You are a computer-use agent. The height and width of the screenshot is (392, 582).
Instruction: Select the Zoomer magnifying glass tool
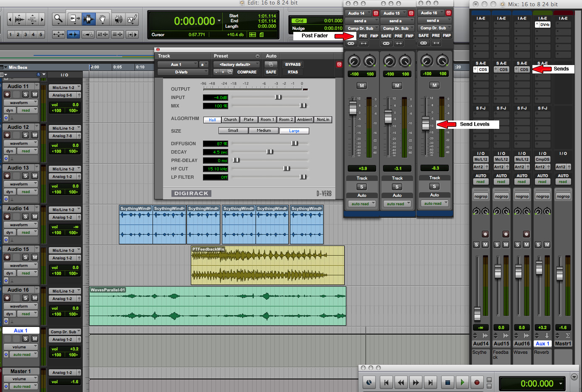pyautogui.click(x=58, y=19)
